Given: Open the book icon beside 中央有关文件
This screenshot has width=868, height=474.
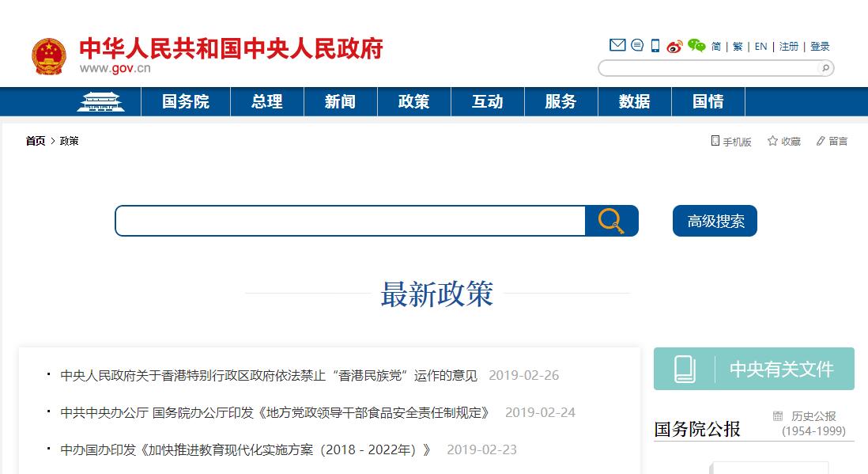Looking at the screenshot, I should (x=686, y=369).
